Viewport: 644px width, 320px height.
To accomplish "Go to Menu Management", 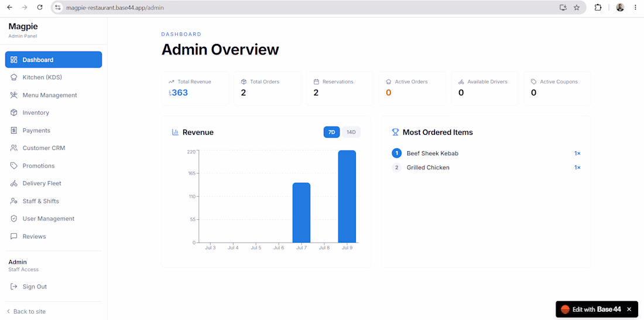I will pyautogui.click(x=53, y=95).
